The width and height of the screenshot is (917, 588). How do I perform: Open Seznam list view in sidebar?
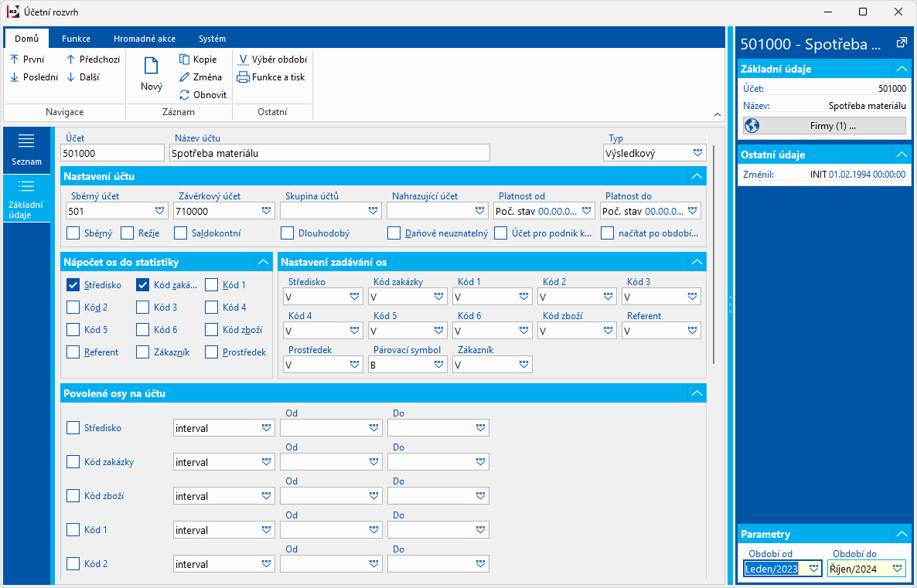(x=26, y=149)
